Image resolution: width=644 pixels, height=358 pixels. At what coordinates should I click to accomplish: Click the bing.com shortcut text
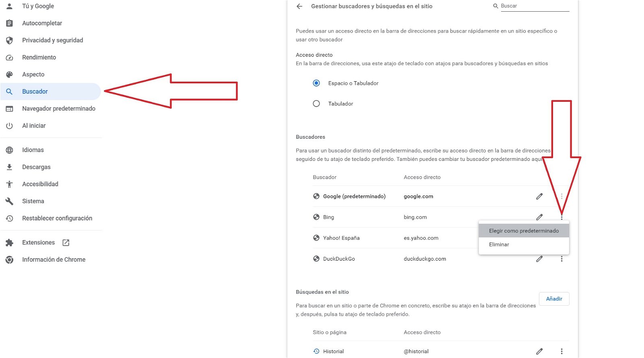[415, 217]
